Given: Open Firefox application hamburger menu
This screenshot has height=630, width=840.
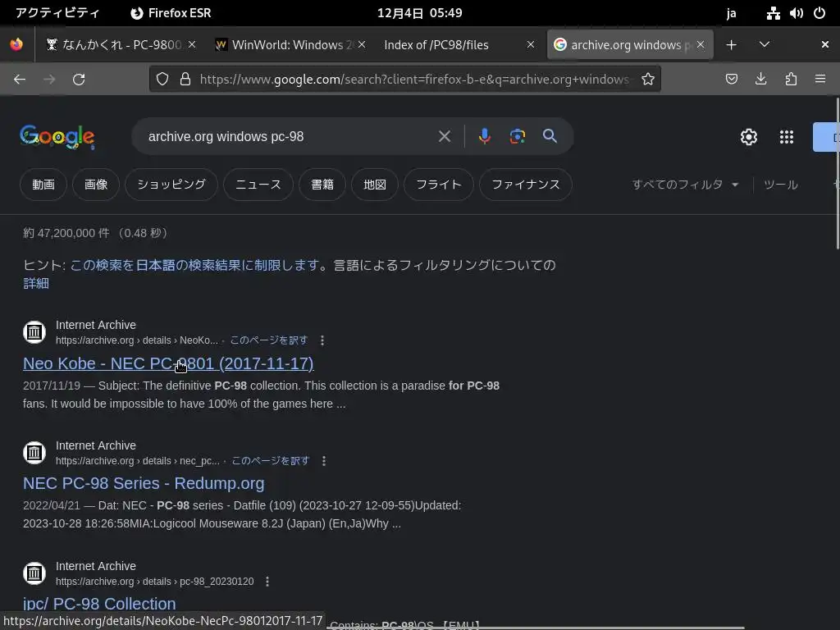Looking at the screenshot, I should (820, 80).
